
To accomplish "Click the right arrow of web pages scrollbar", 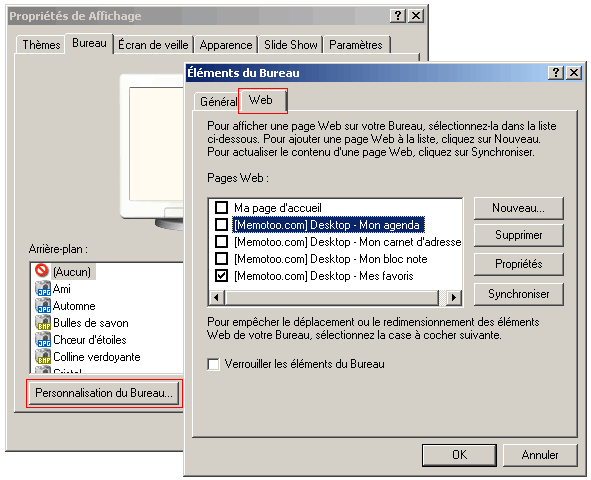I will point(454,298).
